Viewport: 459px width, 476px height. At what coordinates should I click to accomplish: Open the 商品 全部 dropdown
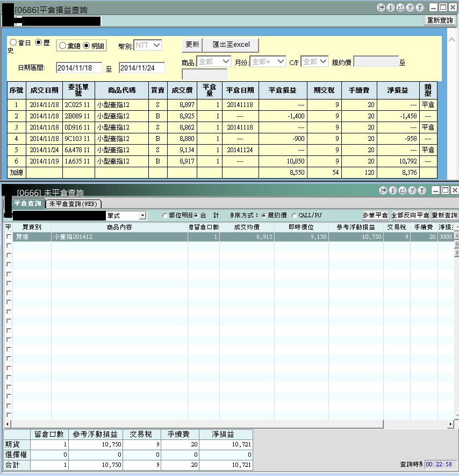[x=213, y=62]
